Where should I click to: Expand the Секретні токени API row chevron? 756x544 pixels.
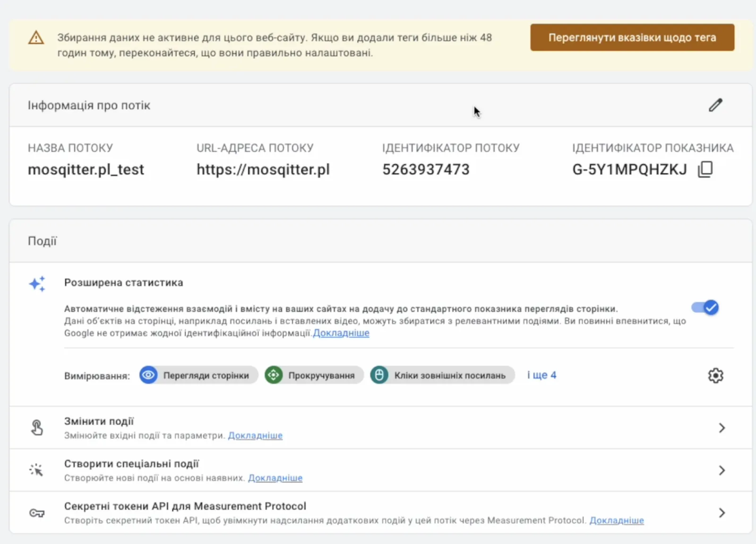(x=722, y=513)
